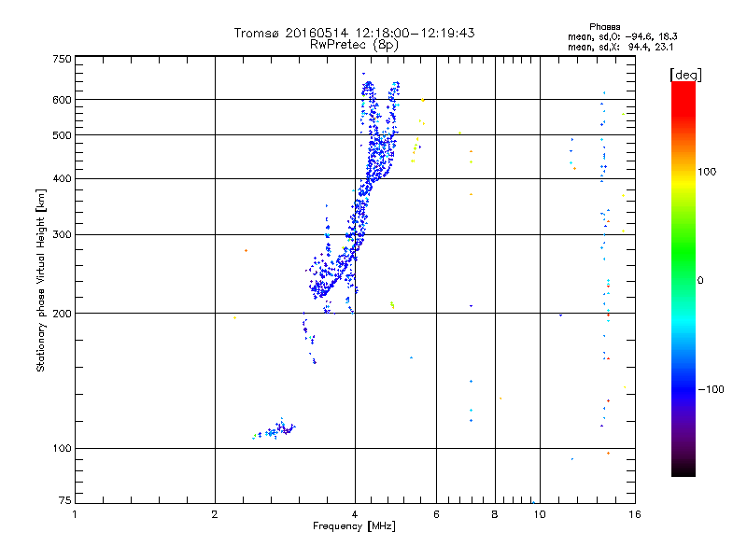Click the y-axis tick label "200"
This screenshot has width=747, height=560.
pyautogui.click(x=62, y=314)
